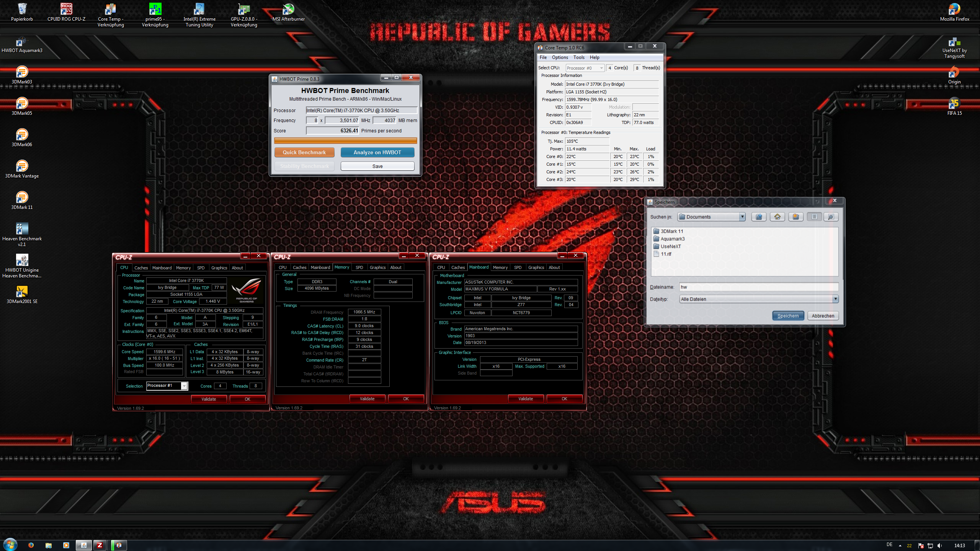Launch Origin from the desktop

pyautogui.click(x=954, y=75)
